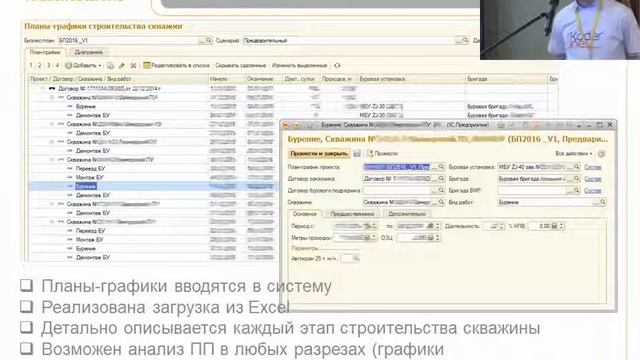Click the Провести document icon
This screenshot has height=360, width=640.
tap(370, 153)
